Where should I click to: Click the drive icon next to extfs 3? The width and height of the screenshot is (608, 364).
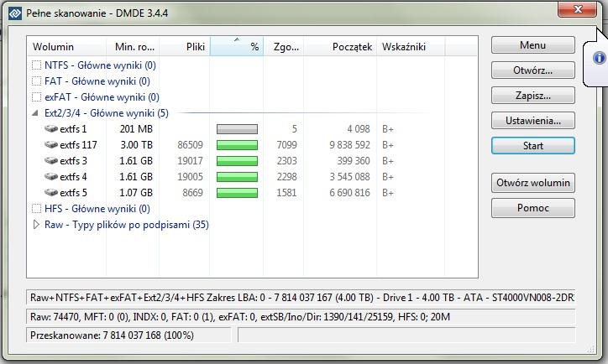coord(50,160)
